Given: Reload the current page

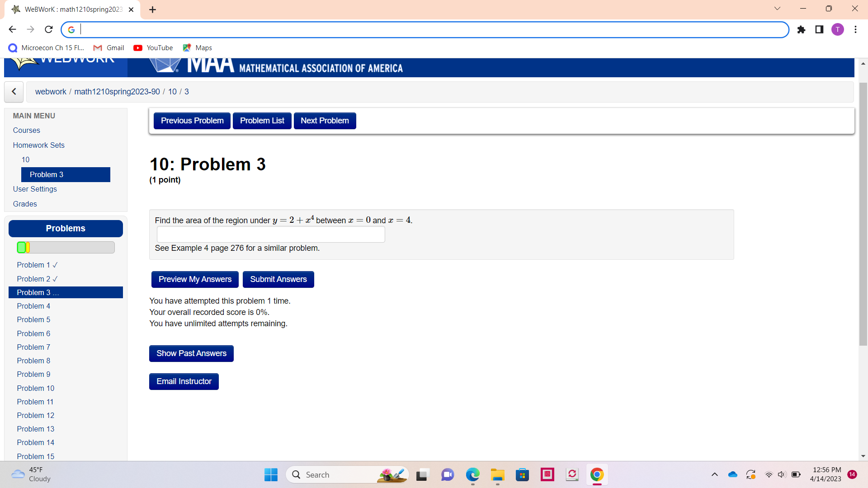Looking at the screenshot, I should (x=48, y=29).
